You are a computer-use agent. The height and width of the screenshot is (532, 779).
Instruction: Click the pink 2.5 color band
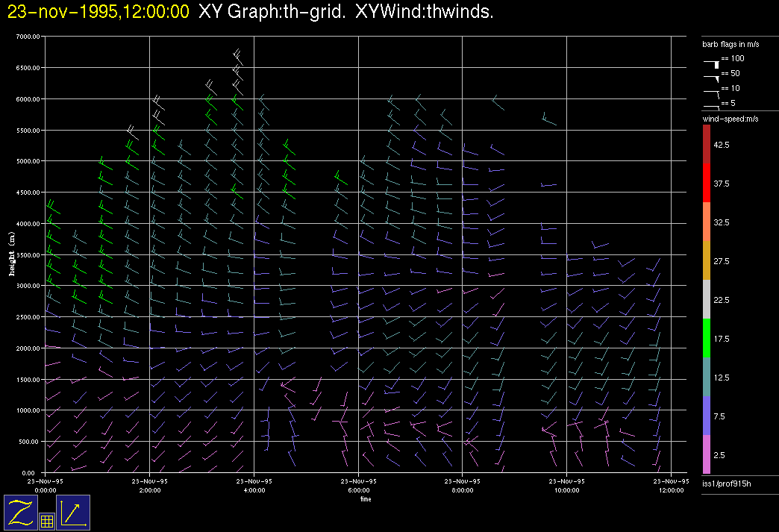point(707,454)
